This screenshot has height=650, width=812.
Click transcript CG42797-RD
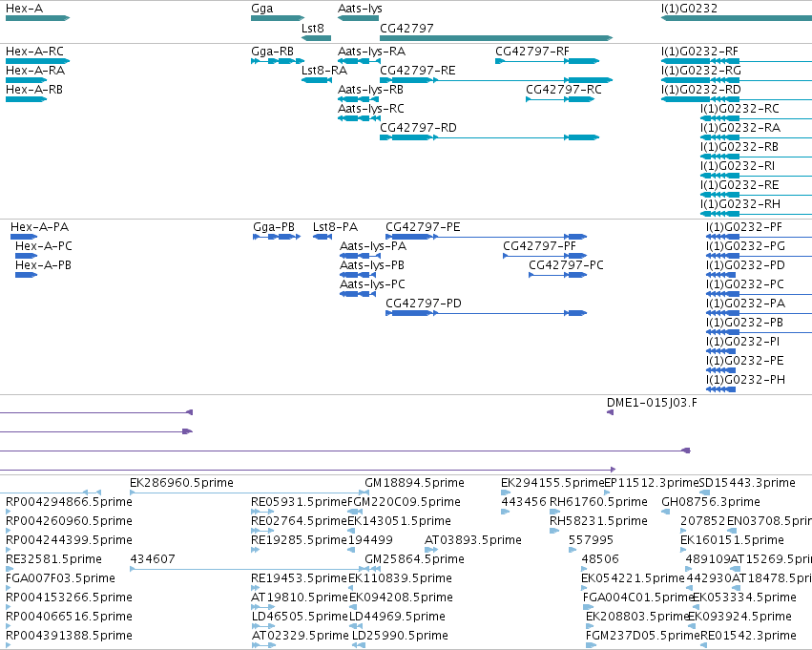point(489,137)
